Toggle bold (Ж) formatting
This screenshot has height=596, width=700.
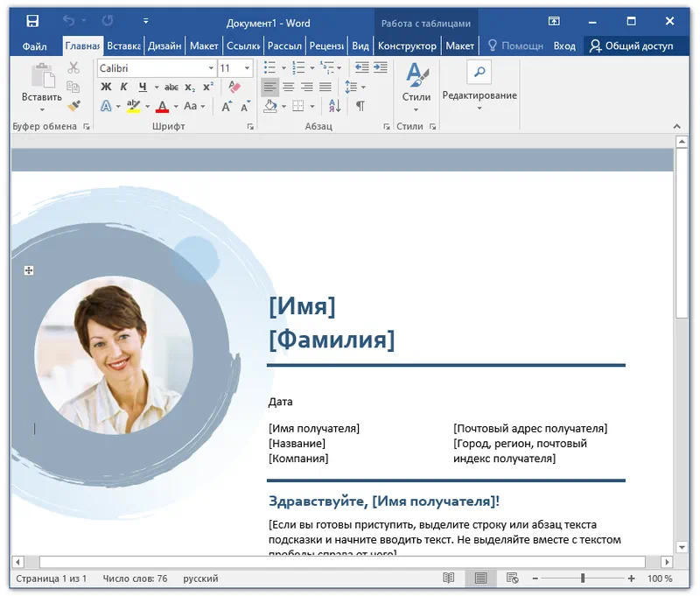pos(106,87)
